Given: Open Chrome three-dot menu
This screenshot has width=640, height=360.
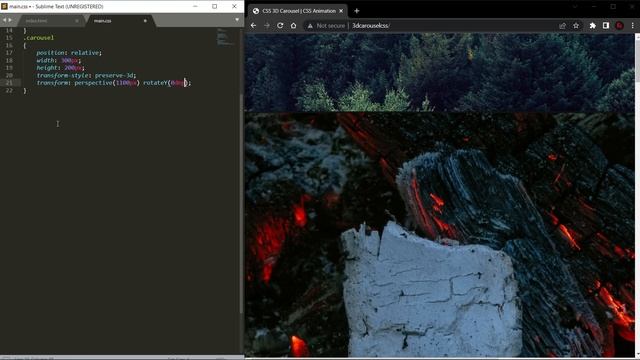Looking at the screenshot, I should tap(633, 26).
